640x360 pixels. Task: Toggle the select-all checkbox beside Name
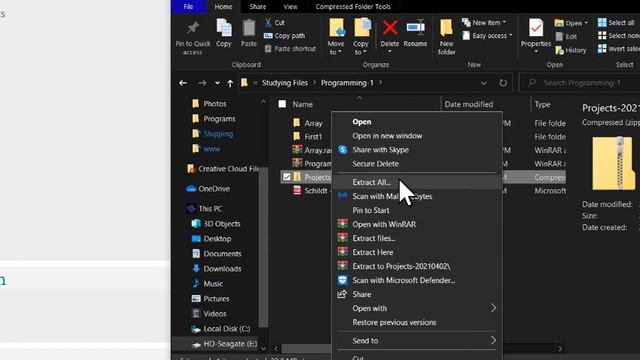coord(282,104)
